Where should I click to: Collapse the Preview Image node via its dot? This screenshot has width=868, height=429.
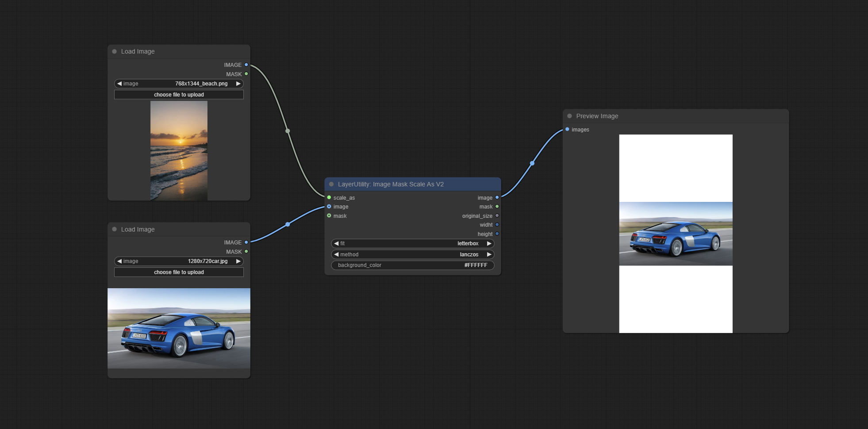pyautogui.click(x=569, y=116)
